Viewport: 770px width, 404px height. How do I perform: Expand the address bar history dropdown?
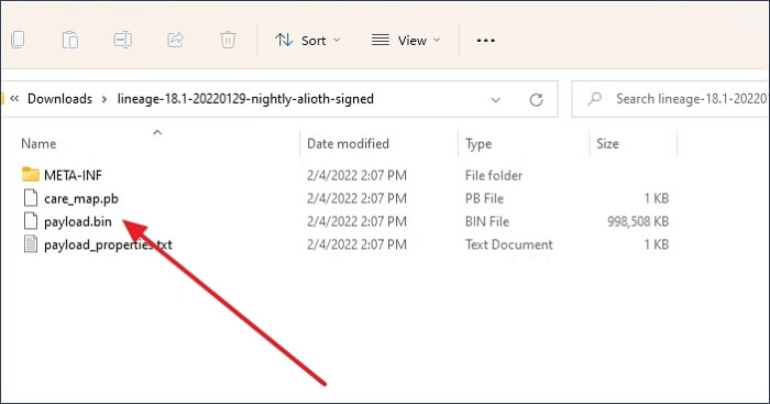tap(496, 99)
